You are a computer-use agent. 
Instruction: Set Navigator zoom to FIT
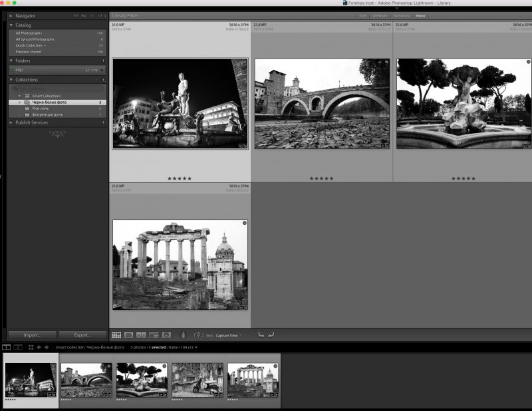pyautogui.click(x=76, y=16)
